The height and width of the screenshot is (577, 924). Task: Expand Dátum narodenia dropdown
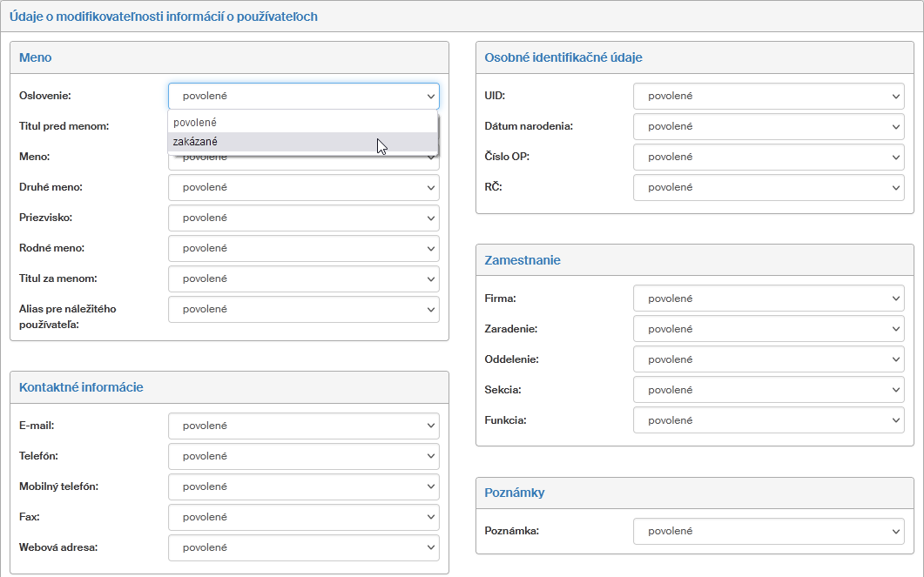pyautogui.click(x=768, y=127)
